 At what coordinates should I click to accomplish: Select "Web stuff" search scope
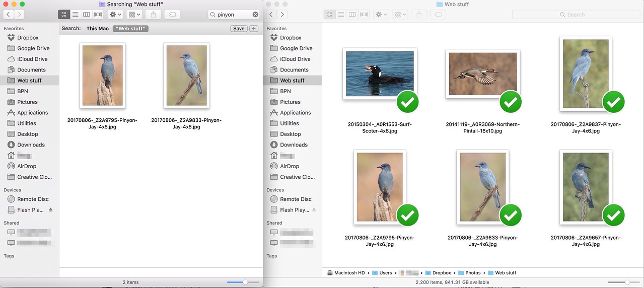[130, 29]
